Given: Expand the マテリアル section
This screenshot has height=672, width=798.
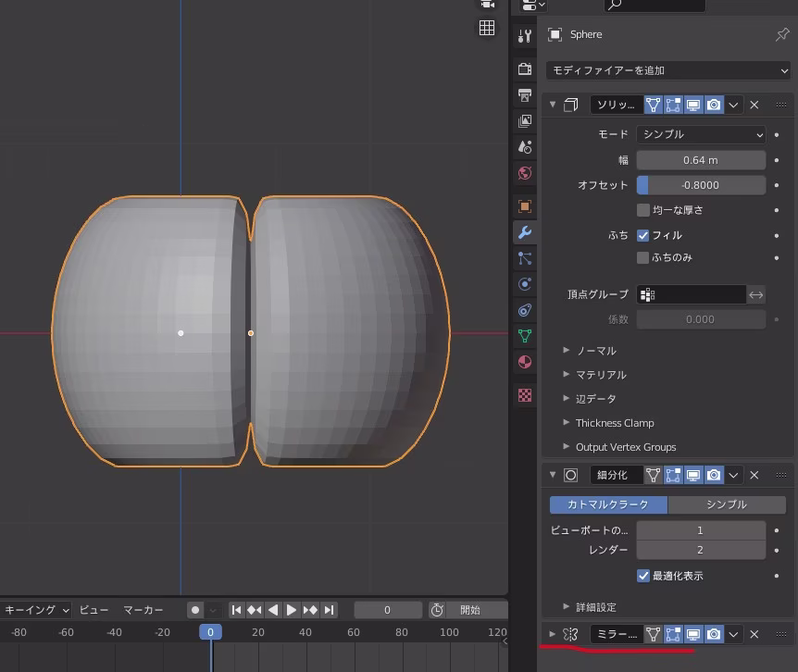Looking at the screenshot, I should (595, 375).
